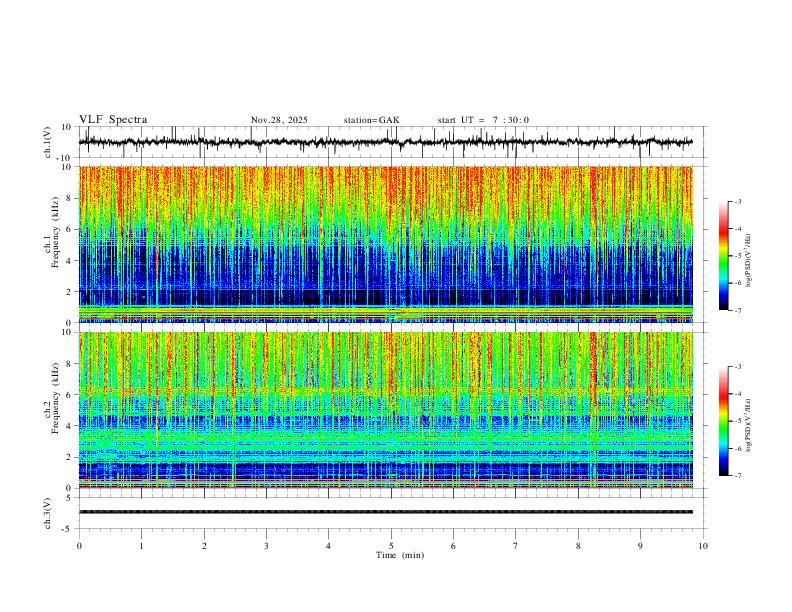The height and width of the screenshot is (612, 792).
Task: Click the "Time (min)" x-axis label
Action: pyautogui.click(x=400, y=555)
